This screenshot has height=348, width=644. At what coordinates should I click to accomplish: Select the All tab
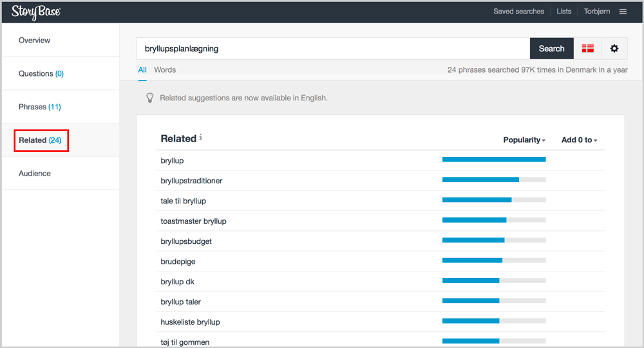coord(142,69)
